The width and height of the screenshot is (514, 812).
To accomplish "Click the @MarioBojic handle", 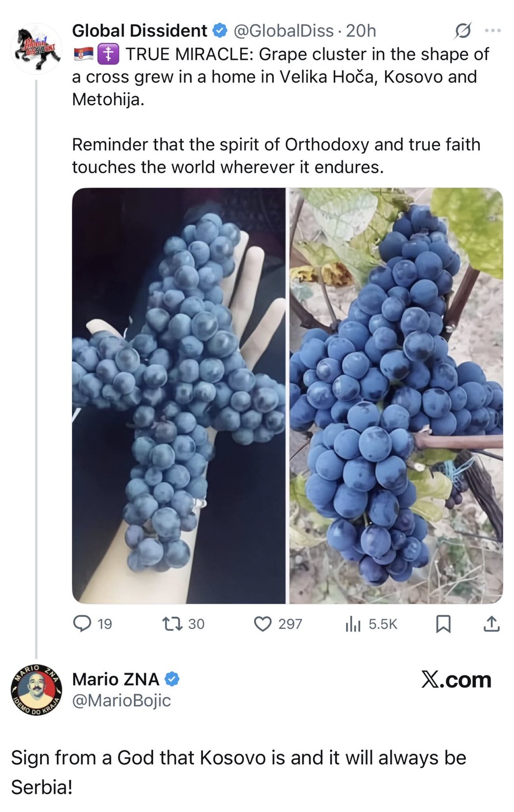I will [x=121, y=700].
